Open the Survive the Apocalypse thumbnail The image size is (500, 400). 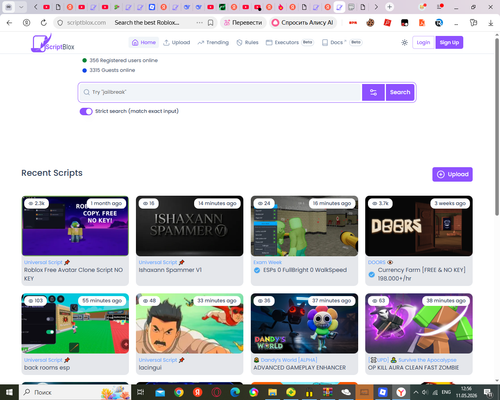click(x=419, y=323)
